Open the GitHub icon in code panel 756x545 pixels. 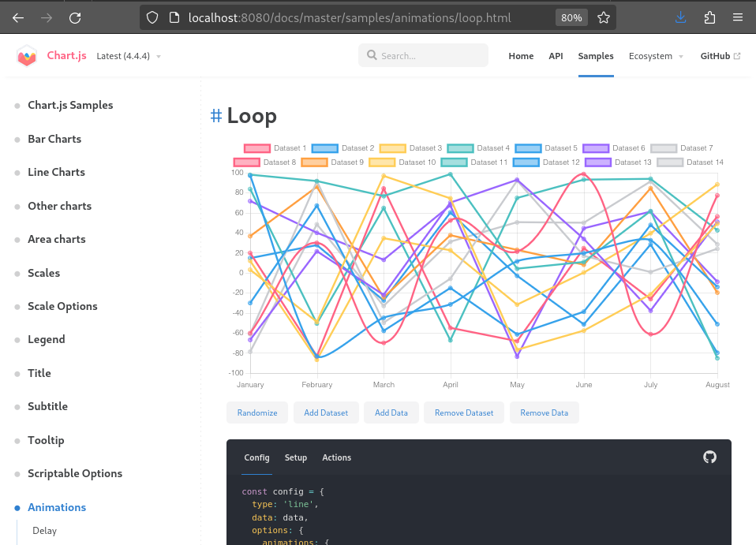[709, 457]
